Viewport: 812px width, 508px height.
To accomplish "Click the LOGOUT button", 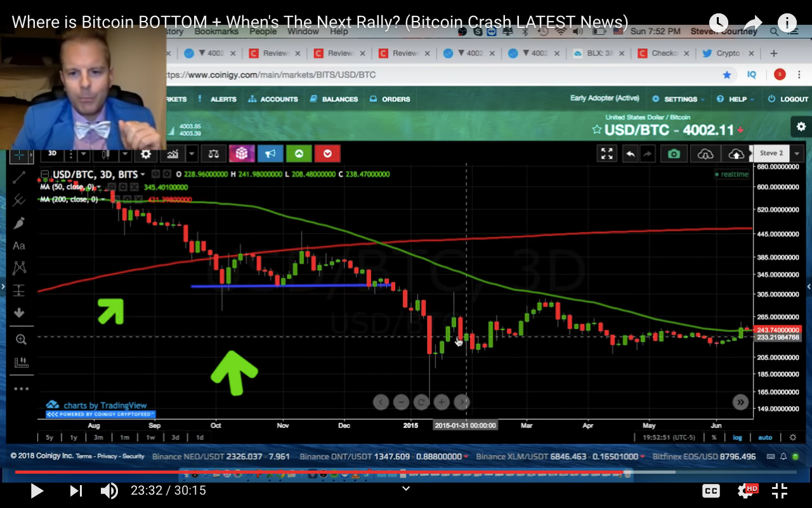I will point(788,99).
